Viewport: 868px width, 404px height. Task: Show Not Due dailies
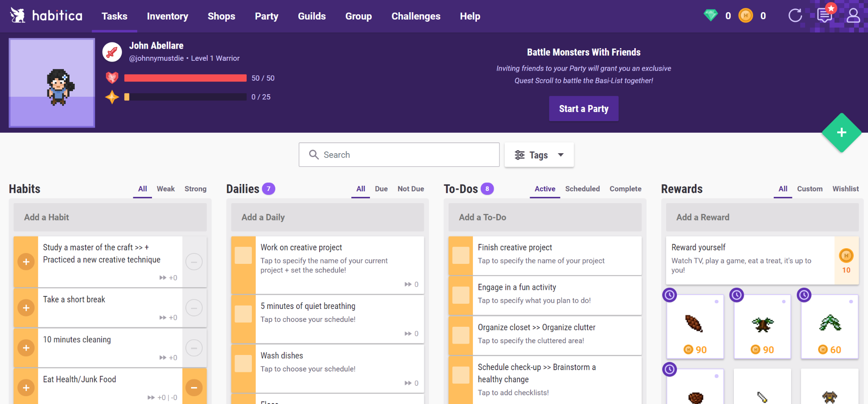(411, 189)
